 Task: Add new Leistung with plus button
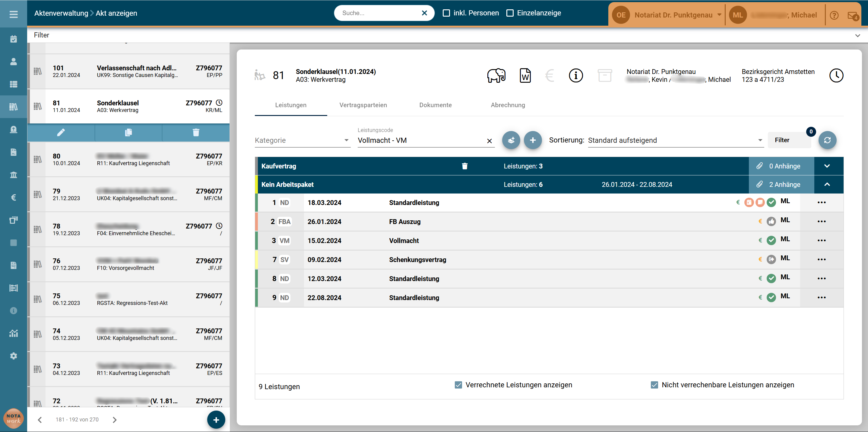tap(533, 140)
